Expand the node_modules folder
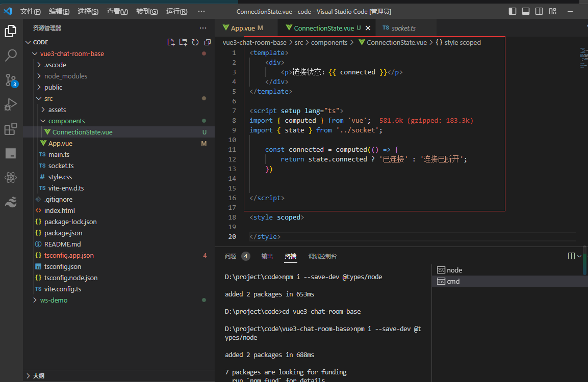588x382 pixels. click(x=39, y=76)
